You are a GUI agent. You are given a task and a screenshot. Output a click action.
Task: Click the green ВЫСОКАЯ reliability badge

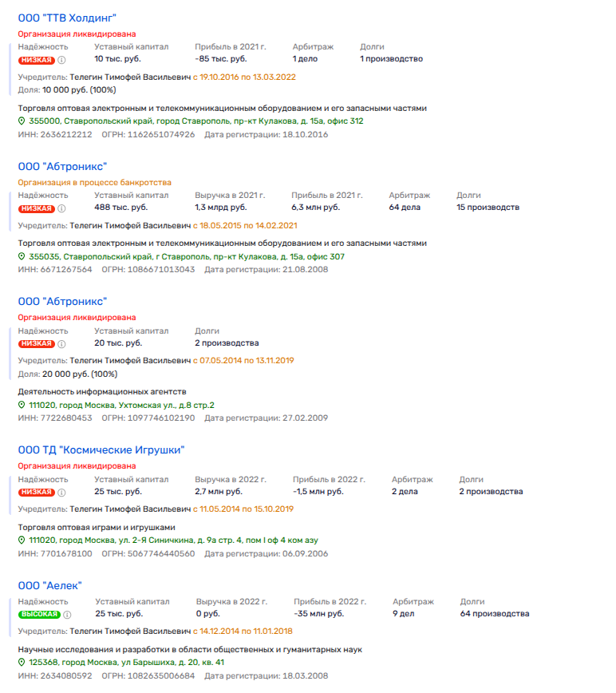pyautogui.click(x=39, y=615)
